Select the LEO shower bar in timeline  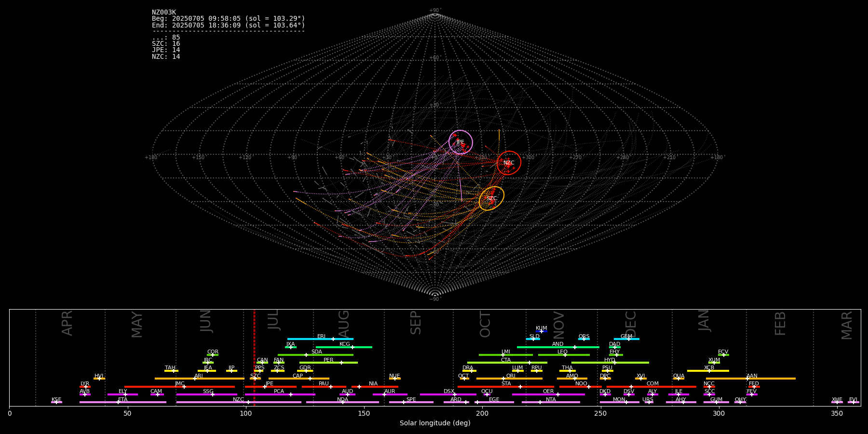[x=564, y=355]
